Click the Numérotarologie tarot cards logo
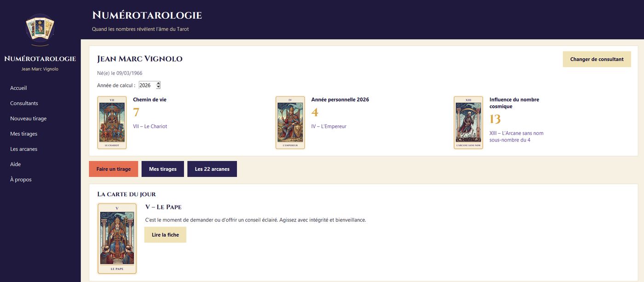This screenshot has height=282, width=644. [x=40, y=29]
